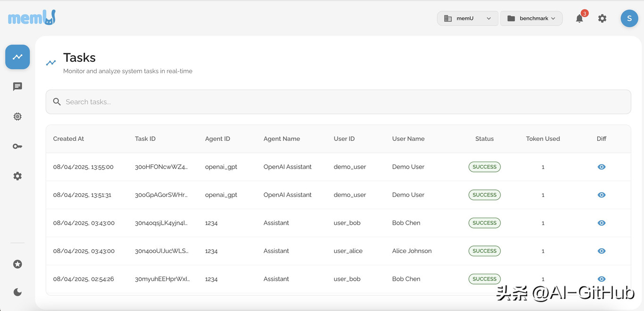This screenshot has height=311, width=644.
Task: Click SUCCESS badge in Alice Johnson's row
Action: (485, 251)
